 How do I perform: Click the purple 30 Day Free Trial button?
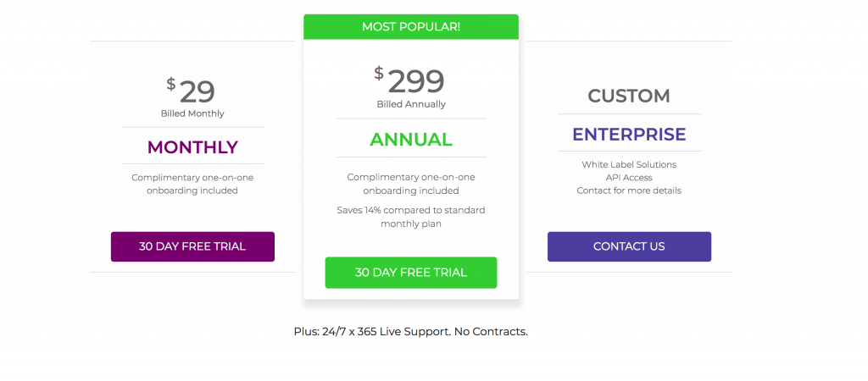coord(192,246)
